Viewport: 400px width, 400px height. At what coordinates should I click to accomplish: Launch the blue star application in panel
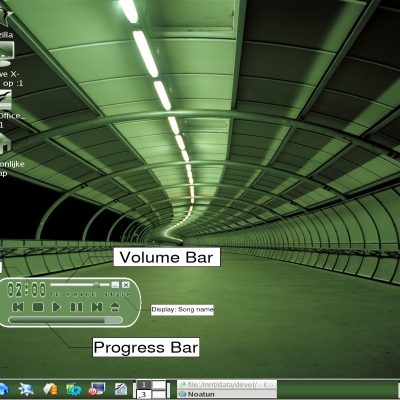tap(26, 389)
